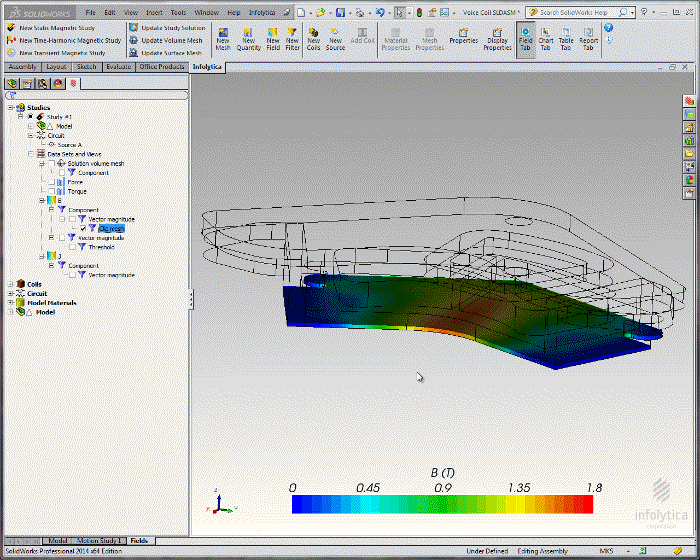
Task: Click the New Coils icon
Action: click(313, 39)
